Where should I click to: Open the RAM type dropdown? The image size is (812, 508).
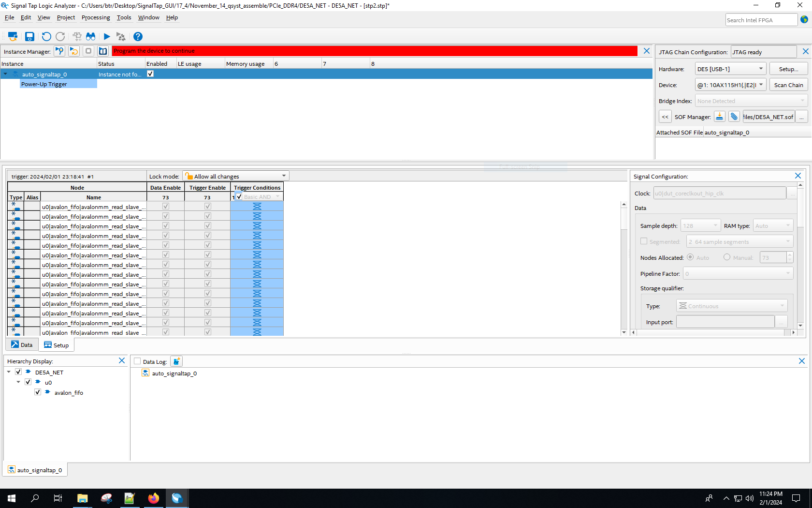pyautogui.click(x=773, y=225)
